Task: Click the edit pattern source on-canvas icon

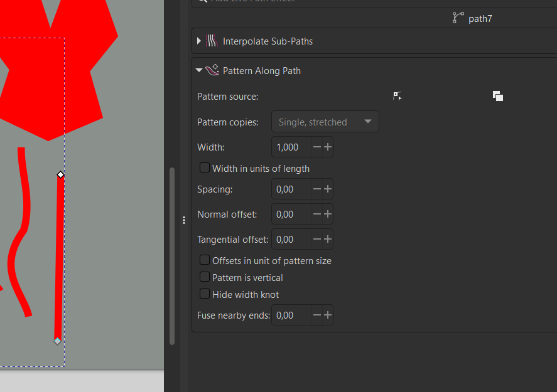Action: click(397, 96)
